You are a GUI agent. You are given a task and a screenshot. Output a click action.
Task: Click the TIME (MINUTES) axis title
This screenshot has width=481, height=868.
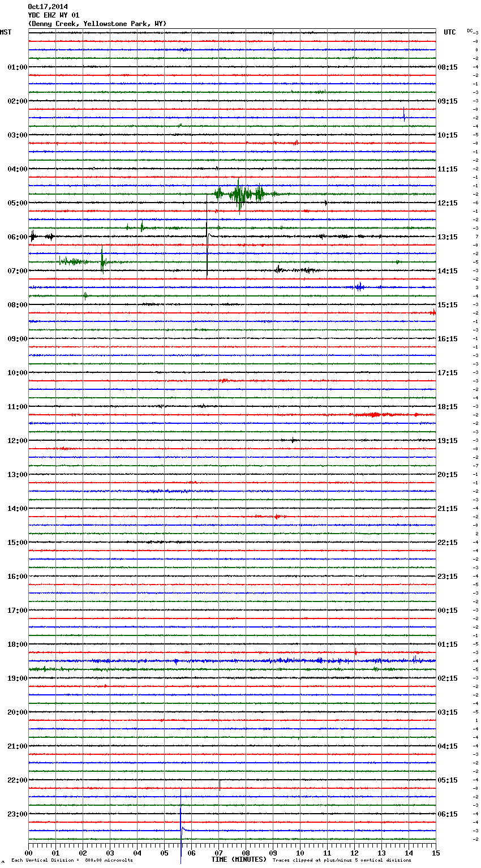point(239,860)
